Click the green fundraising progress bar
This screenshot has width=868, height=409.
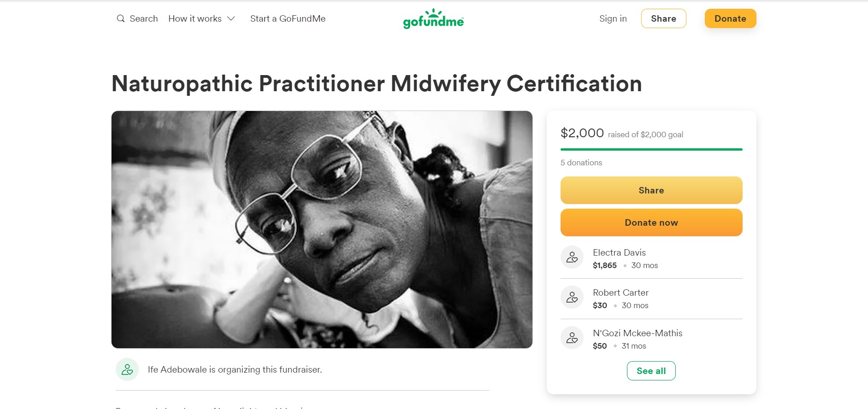coord(651,149)
